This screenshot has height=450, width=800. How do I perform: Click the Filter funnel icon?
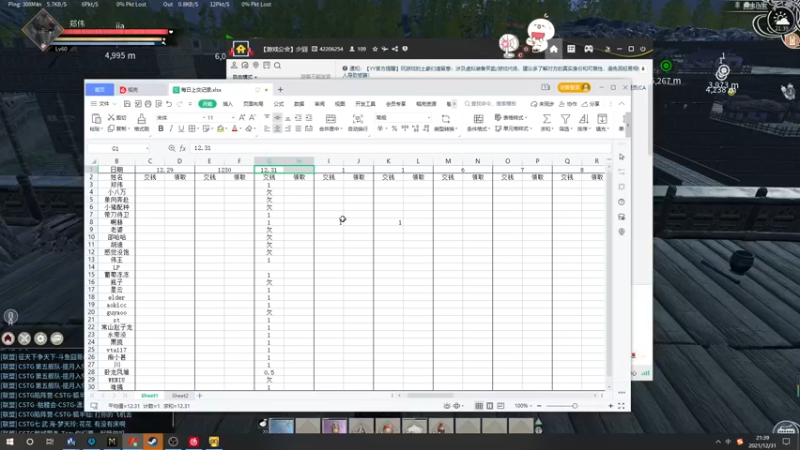click(x=565, y=119)
